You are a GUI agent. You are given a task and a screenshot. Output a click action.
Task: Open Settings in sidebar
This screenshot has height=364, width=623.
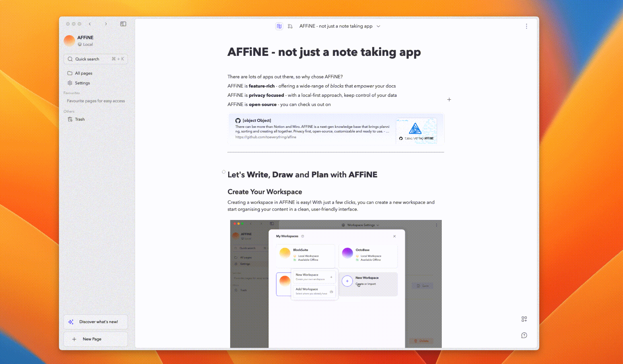pos(96,83)
